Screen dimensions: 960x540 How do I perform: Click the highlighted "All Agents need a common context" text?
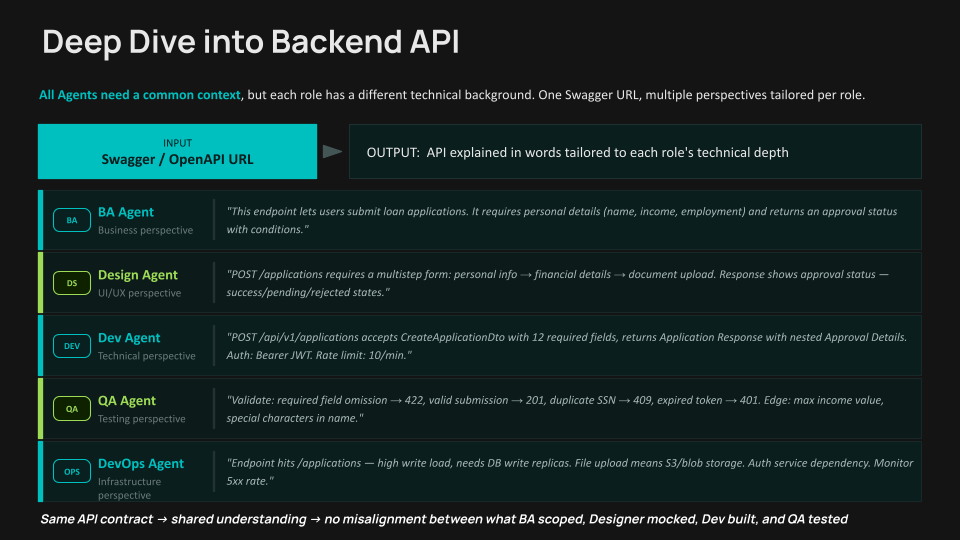pos(140,95)
